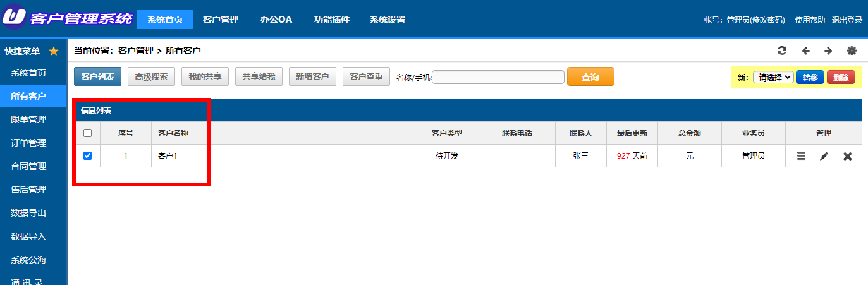Click the blue 转移 button
Screen dimensions: 868x285
point(810,77)
